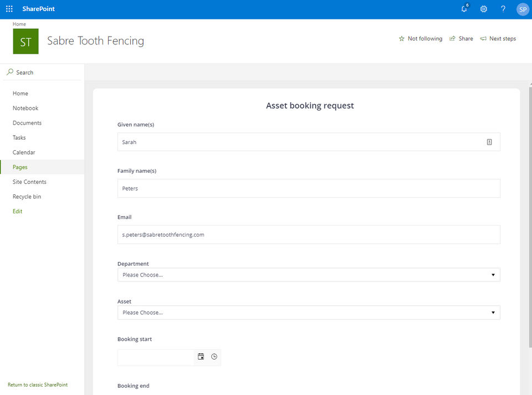Click the Email input field

(309, 234)
